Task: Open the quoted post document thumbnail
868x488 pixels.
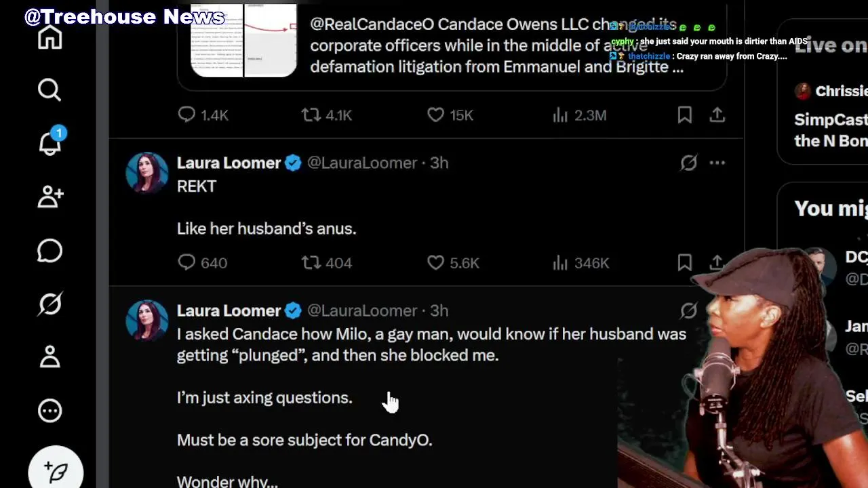Action: 243,41
